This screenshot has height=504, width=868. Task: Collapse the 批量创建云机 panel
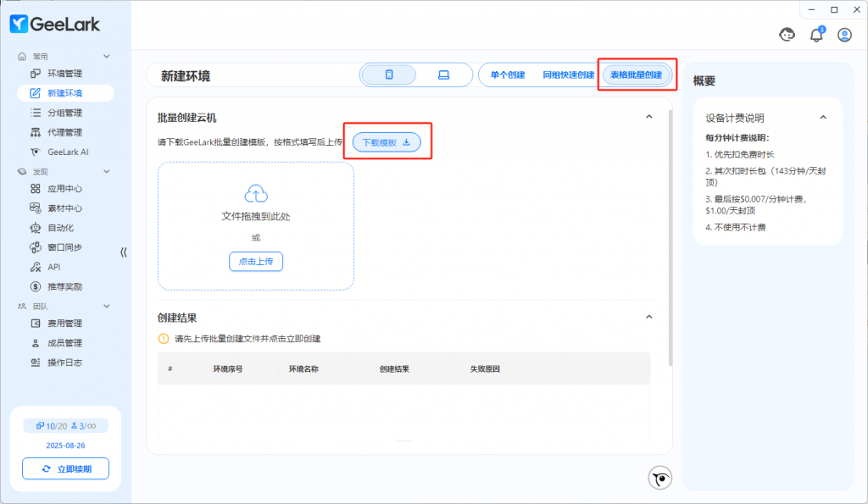649,117
